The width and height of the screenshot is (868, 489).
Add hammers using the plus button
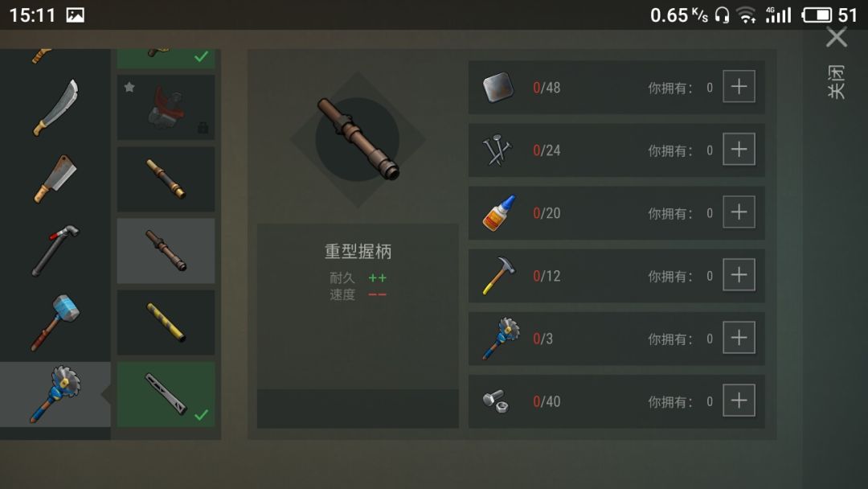[x=739, y=275]
